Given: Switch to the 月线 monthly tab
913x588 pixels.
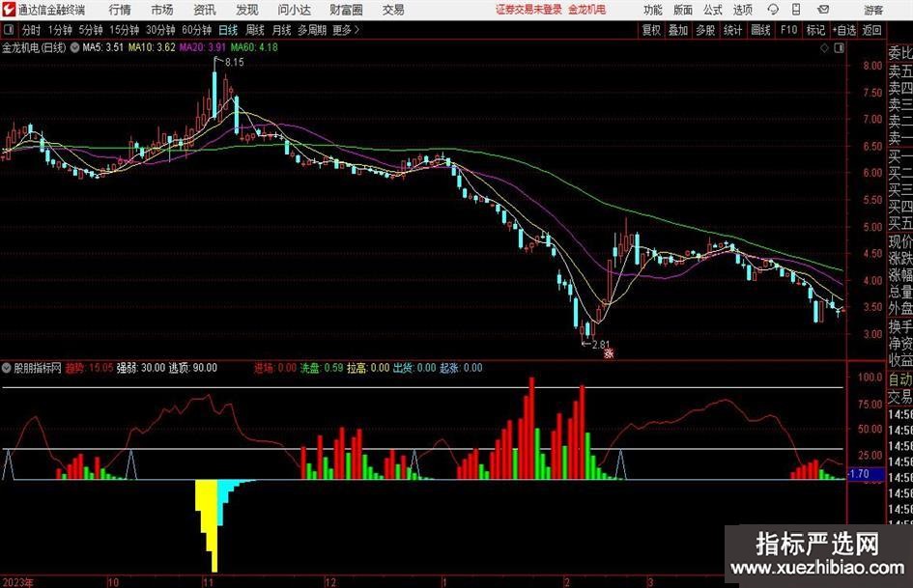Looking at the screenshot, I should click(282, 30).
